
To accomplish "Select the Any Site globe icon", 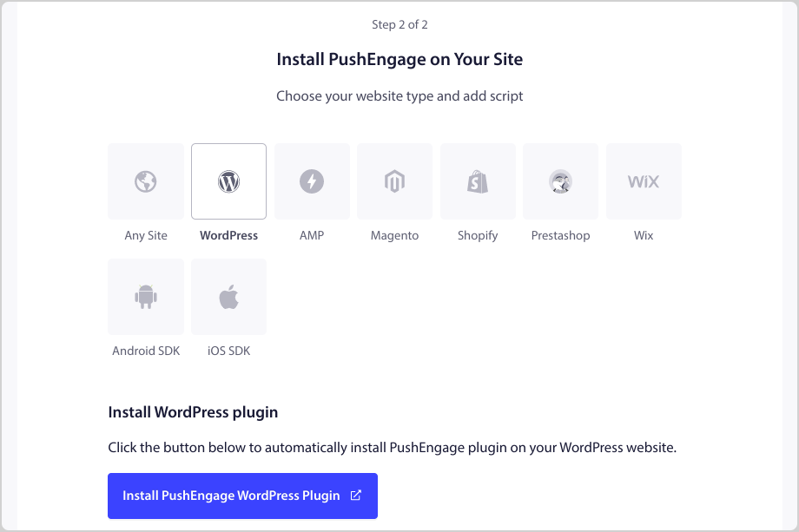I will pyautogui.click(x=146, y=181).
